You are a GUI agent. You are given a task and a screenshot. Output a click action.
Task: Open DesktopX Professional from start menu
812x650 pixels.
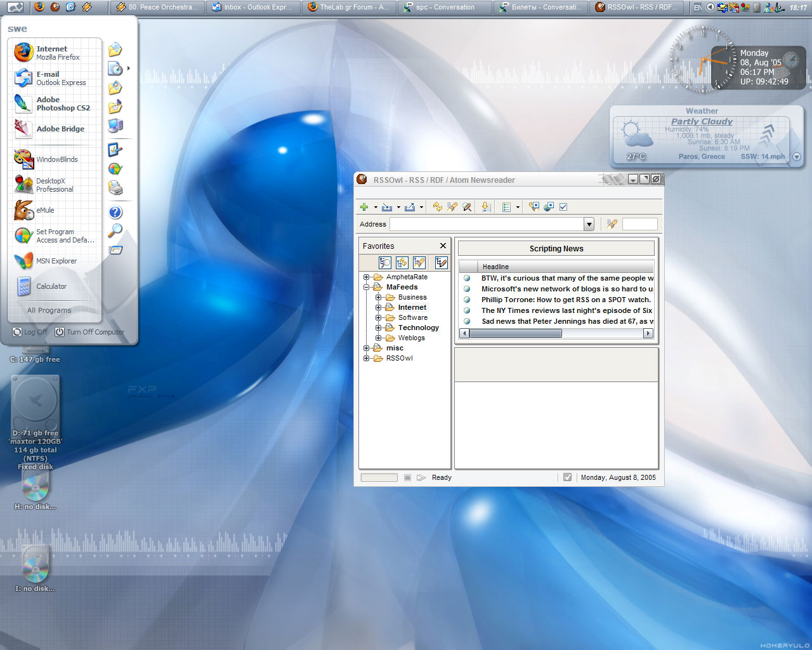tap(56, 185)
